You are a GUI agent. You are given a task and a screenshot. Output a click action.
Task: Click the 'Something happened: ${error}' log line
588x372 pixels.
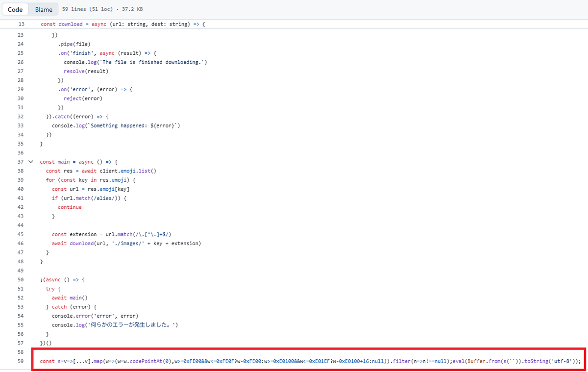pos(116,125)
